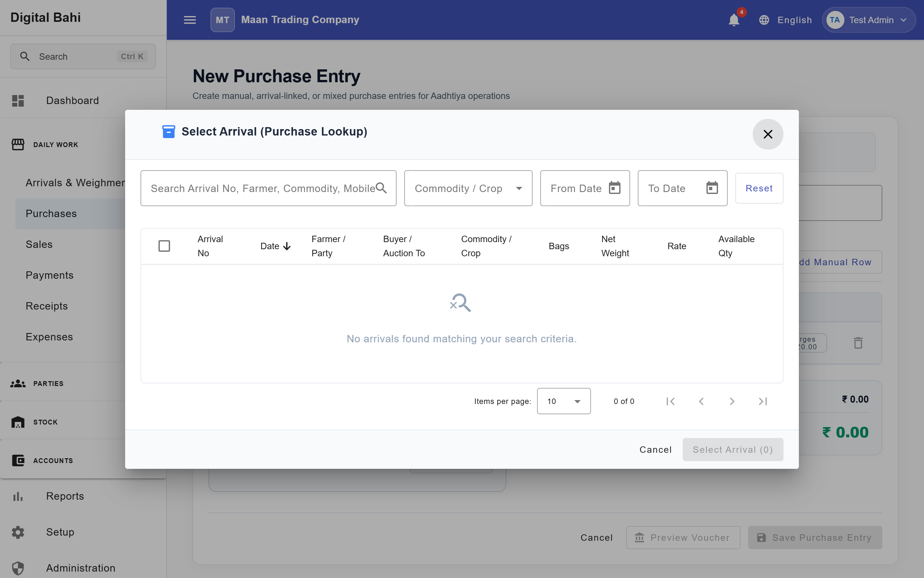Click the MT company avatar

pos(222,20)
